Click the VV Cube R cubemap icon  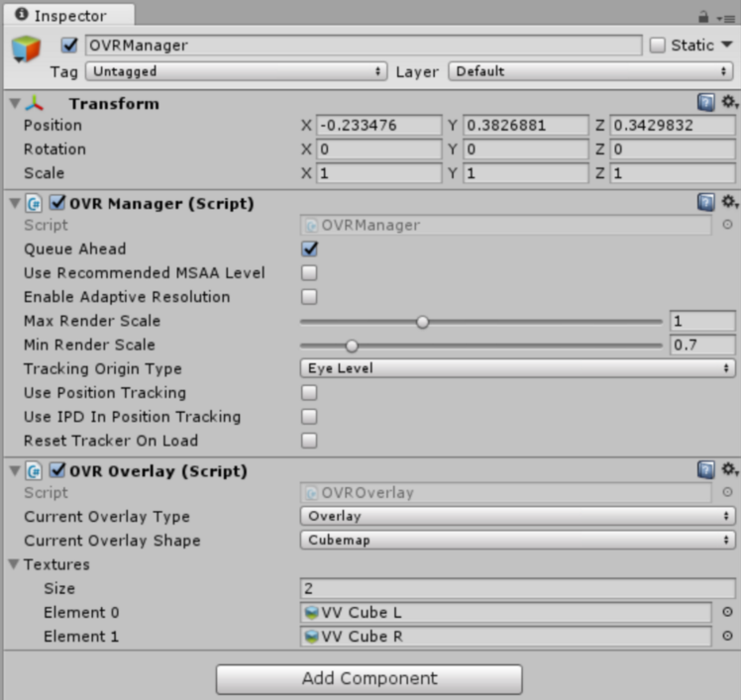311,637
